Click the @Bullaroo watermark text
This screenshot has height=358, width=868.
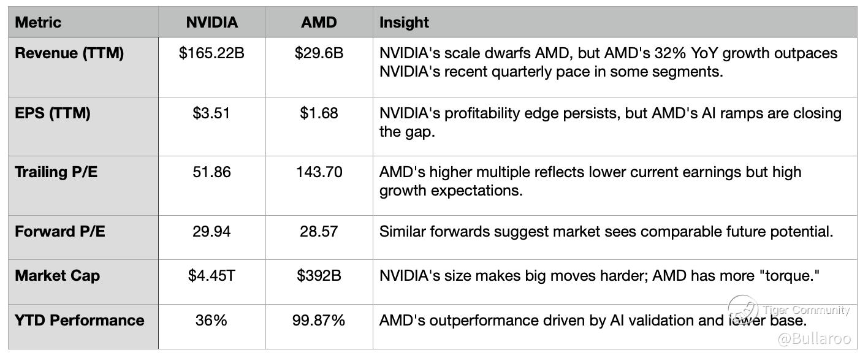tap(814, 338)
